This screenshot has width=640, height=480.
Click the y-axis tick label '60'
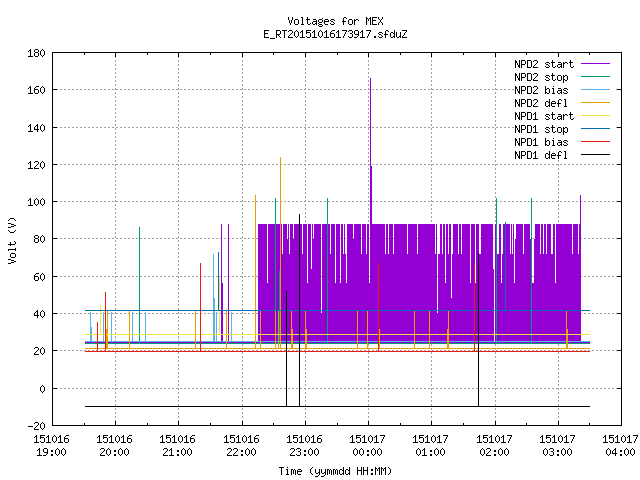tap(39, 277)
